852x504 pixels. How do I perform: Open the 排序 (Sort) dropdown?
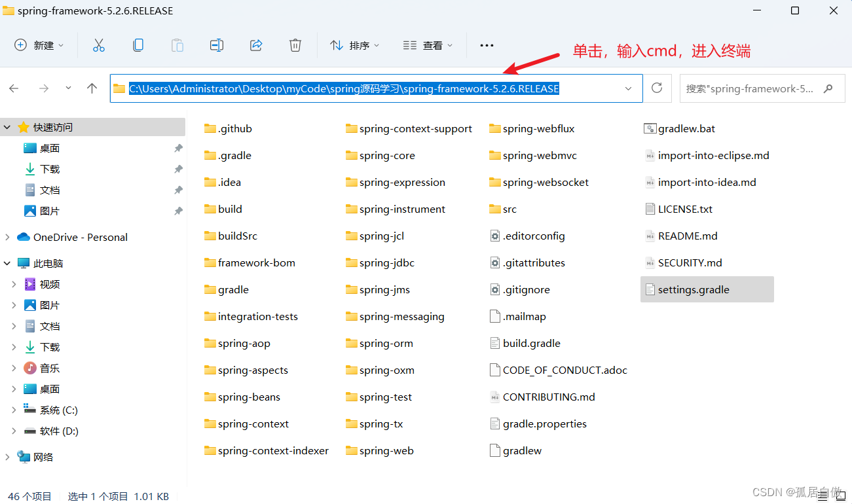click(354, 45)
